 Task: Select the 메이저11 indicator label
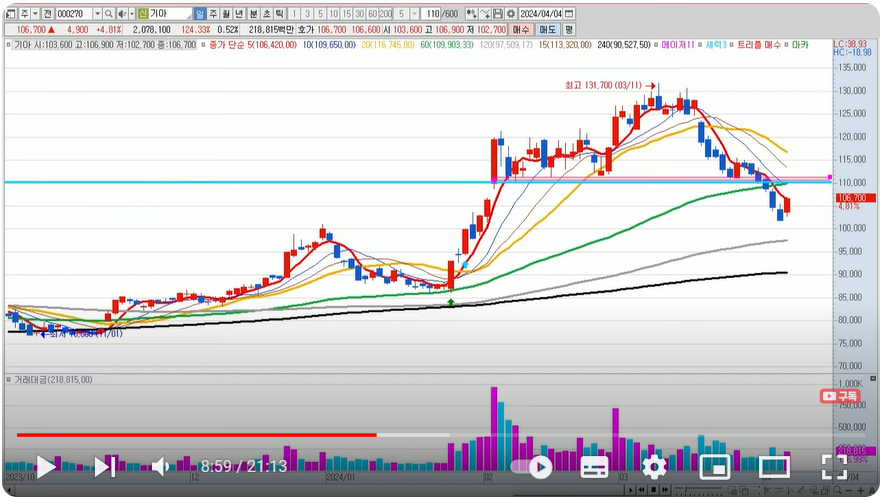click(678, 44)
